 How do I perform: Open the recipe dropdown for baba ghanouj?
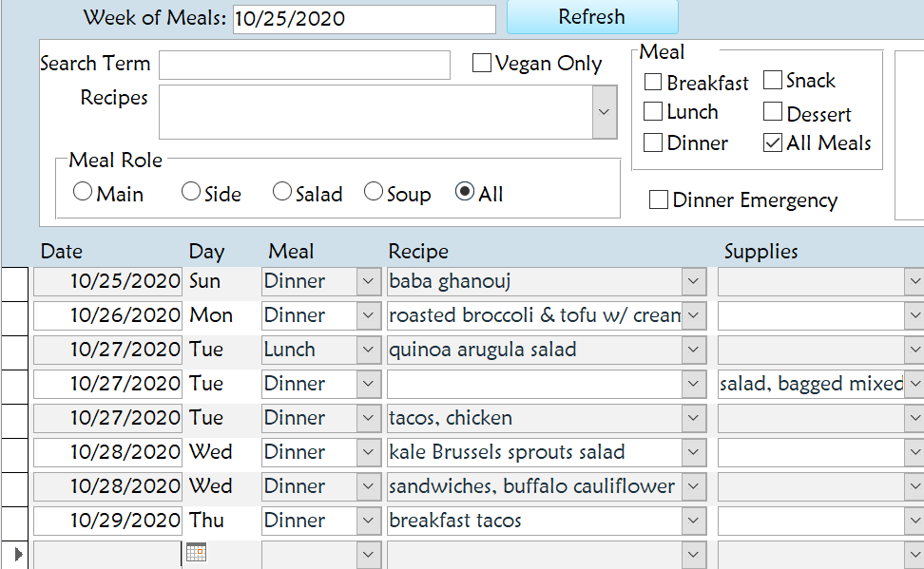pyautogui.click(x=695, y=281)
